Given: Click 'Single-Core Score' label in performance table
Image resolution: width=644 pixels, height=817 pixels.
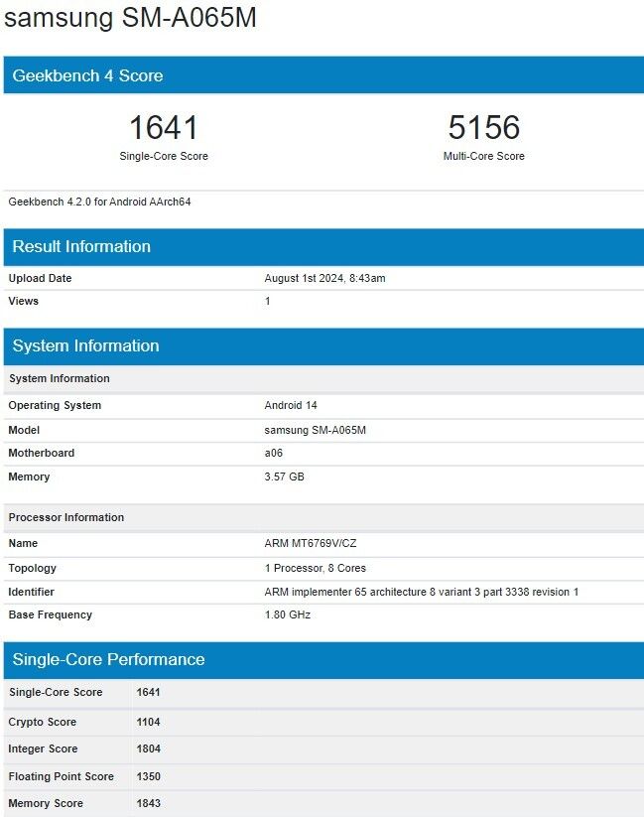Looking at the screenshot, I should tap(56, 692).
